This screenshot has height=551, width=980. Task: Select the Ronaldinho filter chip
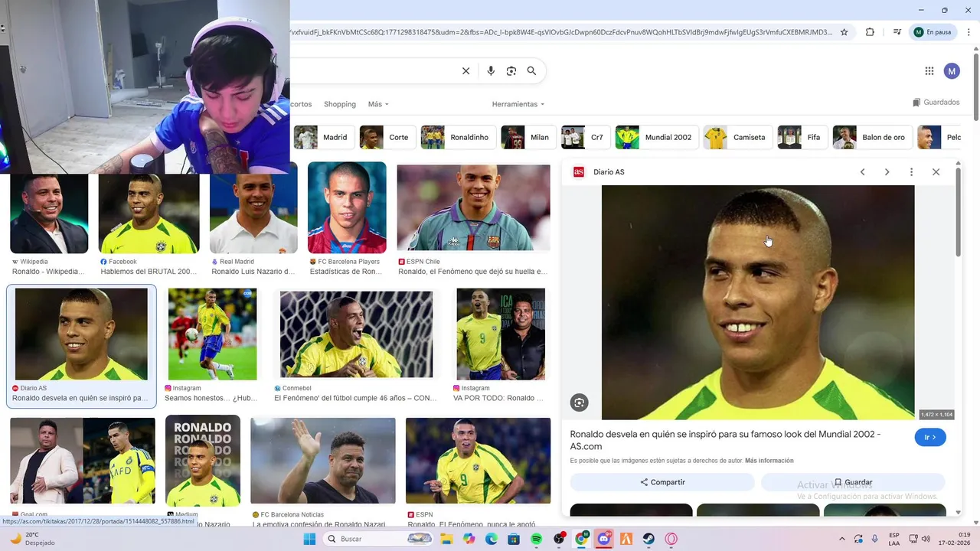[x=457, y=138]
